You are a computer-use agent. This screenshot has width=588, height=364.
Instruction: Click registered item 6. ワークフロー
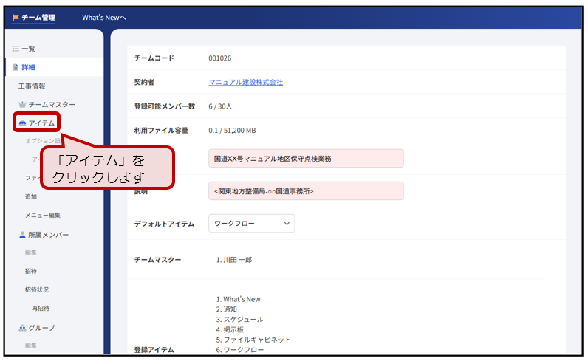pos(239,350)
